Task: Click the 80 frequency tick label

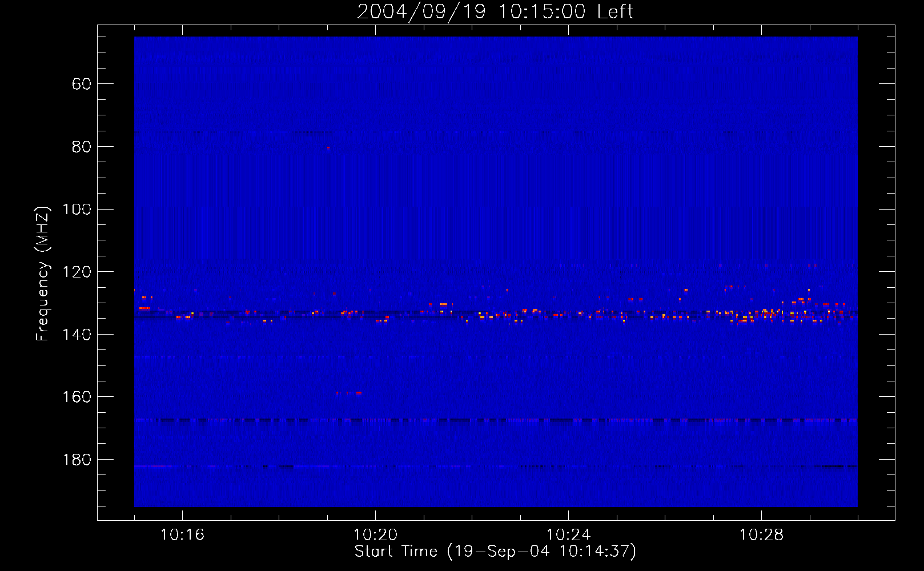Action: point(81,147)
